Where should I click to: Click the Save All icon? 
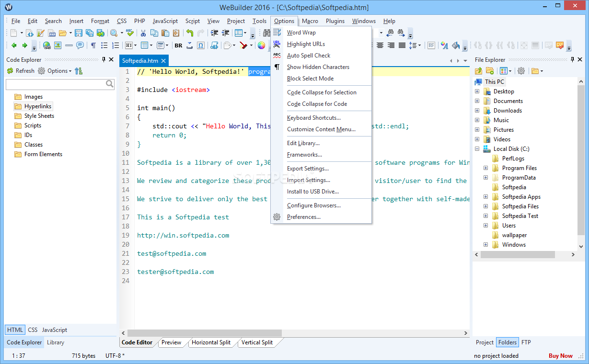90,33
